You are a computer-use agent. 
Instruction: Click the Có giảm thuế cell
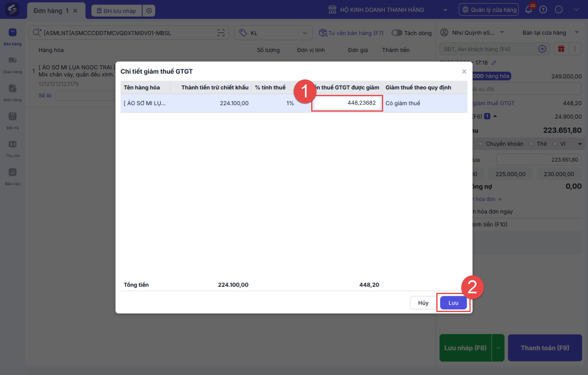(403, 103)
